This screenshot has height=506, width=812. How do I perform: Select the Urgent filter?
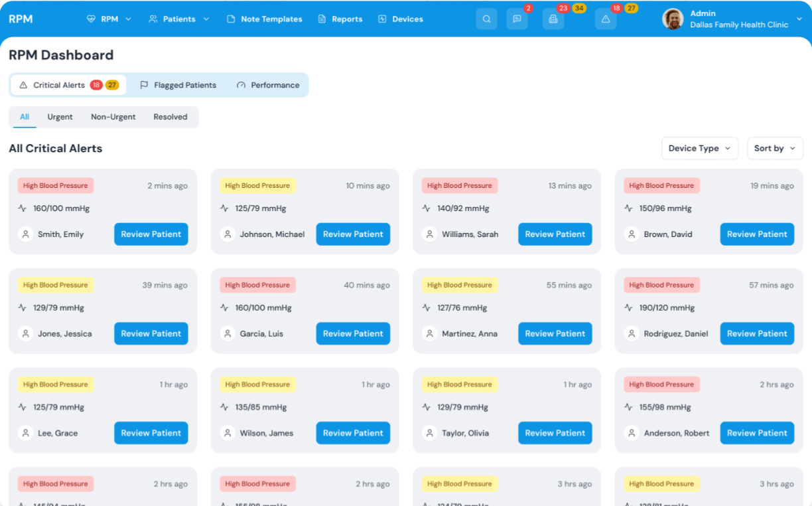pyautogui.click(x=60, y=117)
